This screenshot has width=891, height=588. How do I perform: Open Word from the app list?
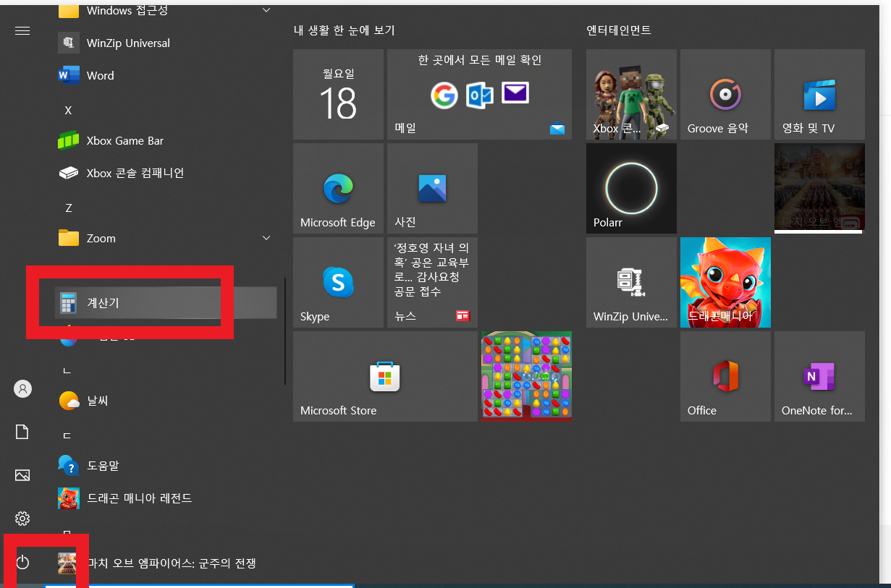tap(166, 75)
